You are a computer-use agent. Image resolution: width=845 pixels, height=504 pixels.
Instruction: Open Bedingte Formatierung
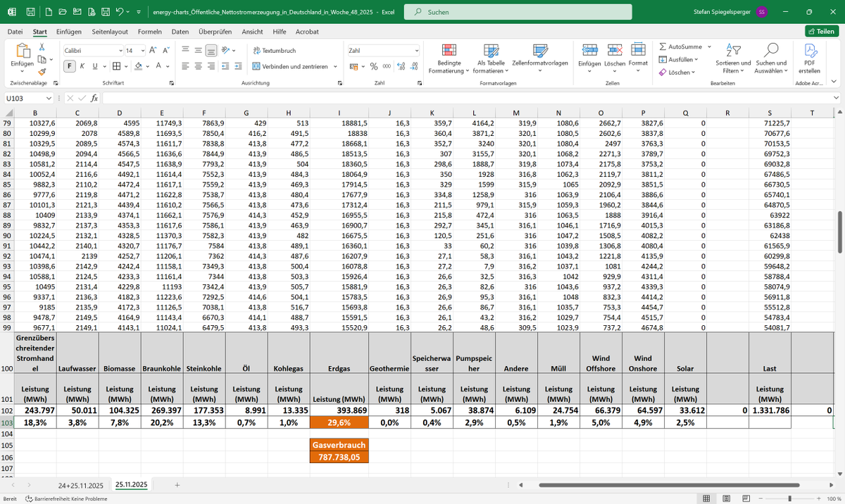point(449,58)
